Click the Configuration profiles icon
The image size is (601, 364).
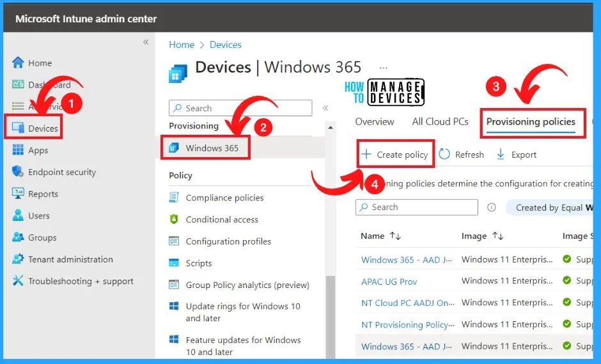(x=174, y=241)
